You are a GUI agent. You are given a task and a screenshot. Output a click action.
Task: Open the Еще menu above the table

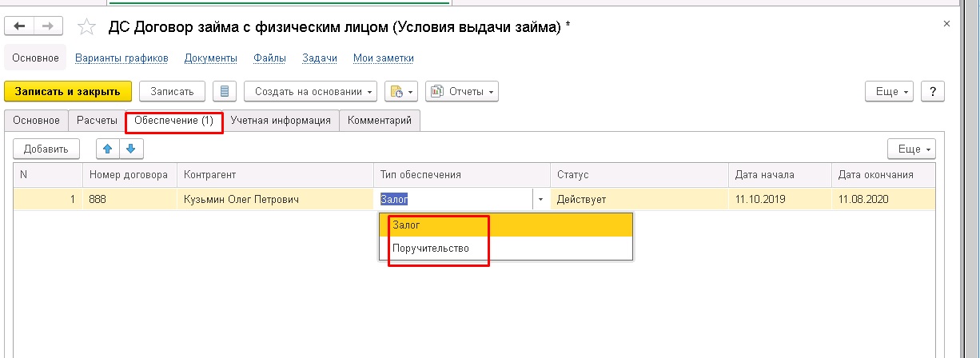click(x=911, y=149)
